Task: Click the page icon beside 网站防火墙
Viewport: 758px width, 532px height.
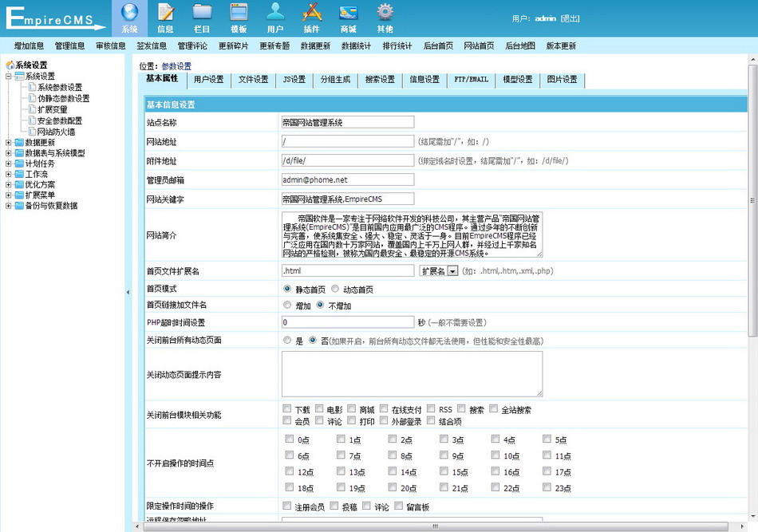Action: pyautogui.click(x=32, y=132)
